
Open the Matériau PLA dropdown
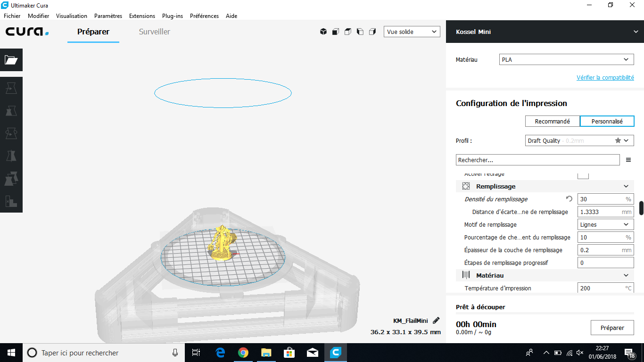point(567,60)
